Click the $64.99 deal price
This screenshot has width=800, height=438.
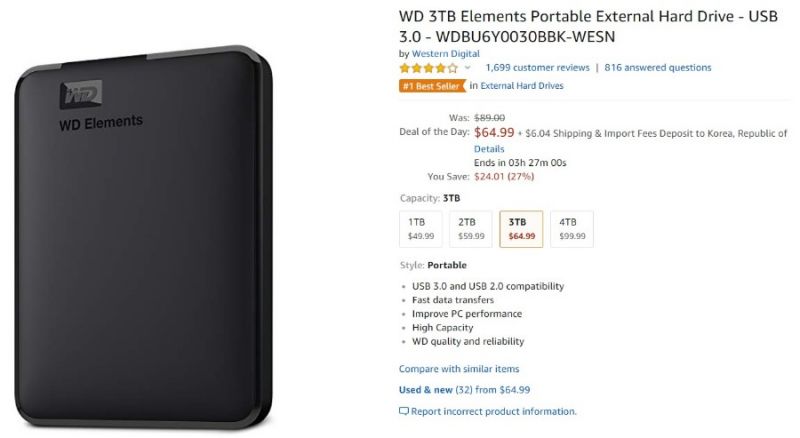tap(494, 132)
